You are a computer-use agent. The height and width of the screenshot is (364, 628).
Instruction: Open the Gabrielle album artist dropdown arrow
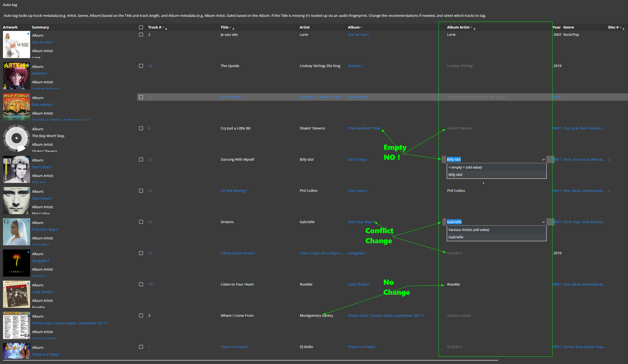point(543,222)
